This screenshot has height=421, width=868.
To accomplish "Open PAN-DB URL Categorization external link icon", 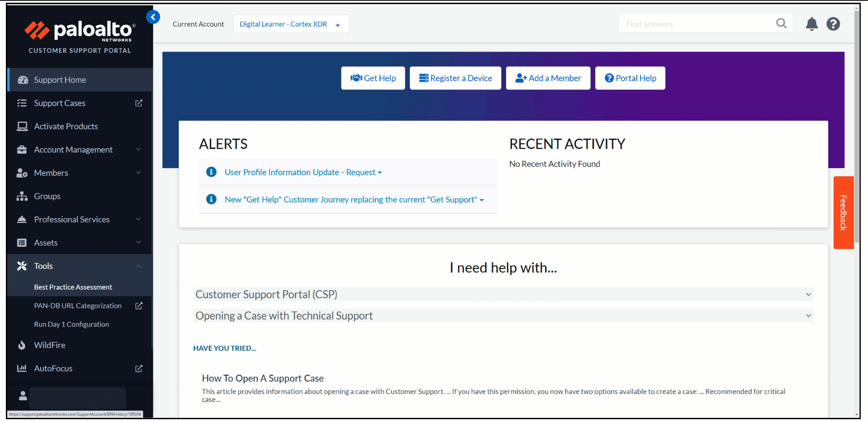I will point(139,306).
